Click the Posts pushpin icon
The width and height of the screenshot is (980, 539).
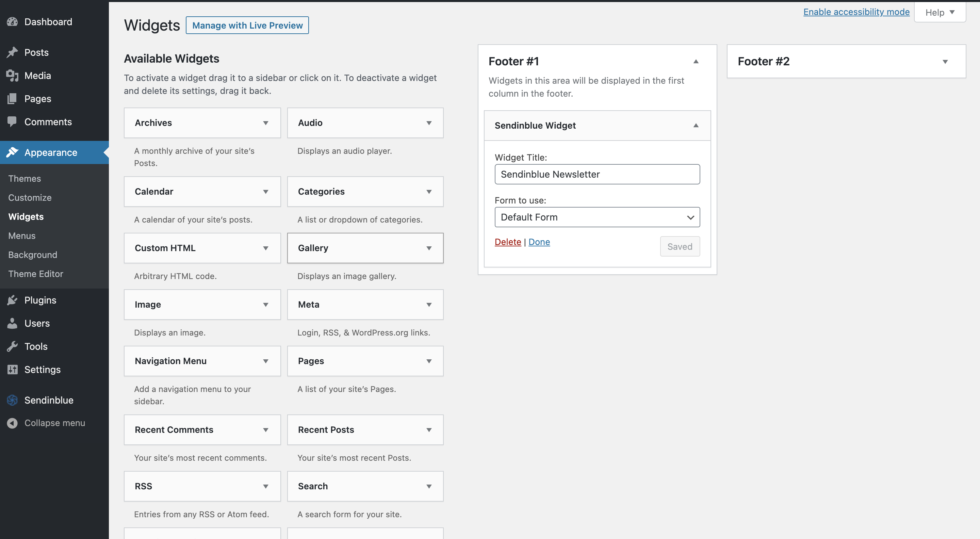12,52
